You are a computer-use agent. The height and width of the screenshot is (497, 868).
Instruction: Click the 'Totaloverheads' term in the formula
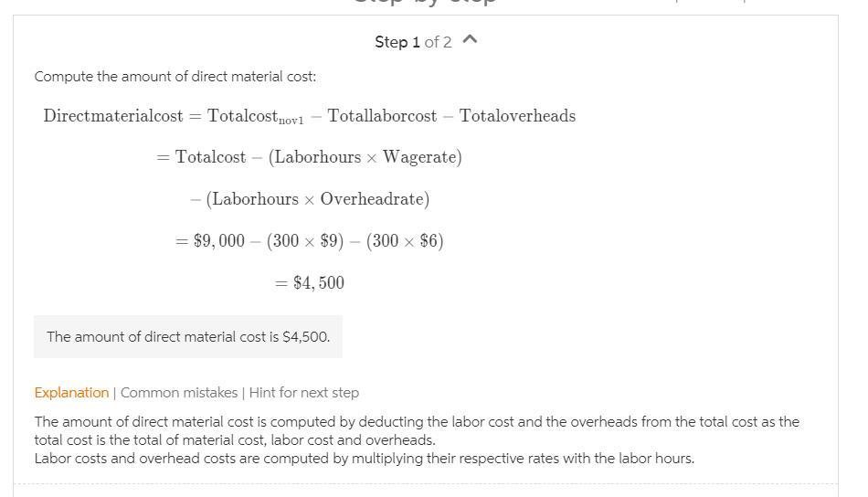517,116
